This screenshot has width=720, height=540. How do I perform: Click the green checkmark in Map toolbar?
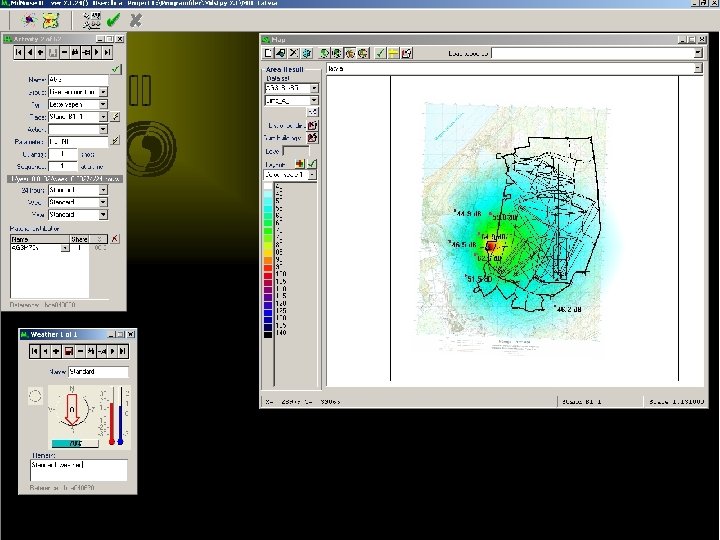click(380, 52)
